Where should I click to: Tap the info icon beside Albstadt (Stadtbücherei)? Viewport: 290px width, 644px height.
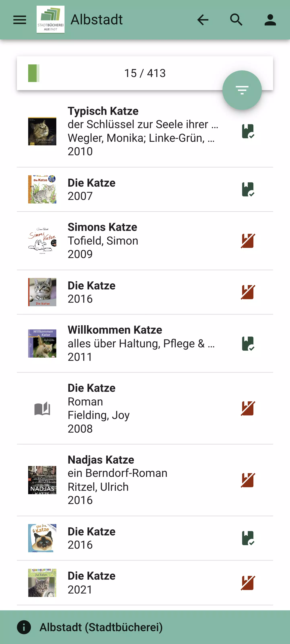tap(24, 627)
